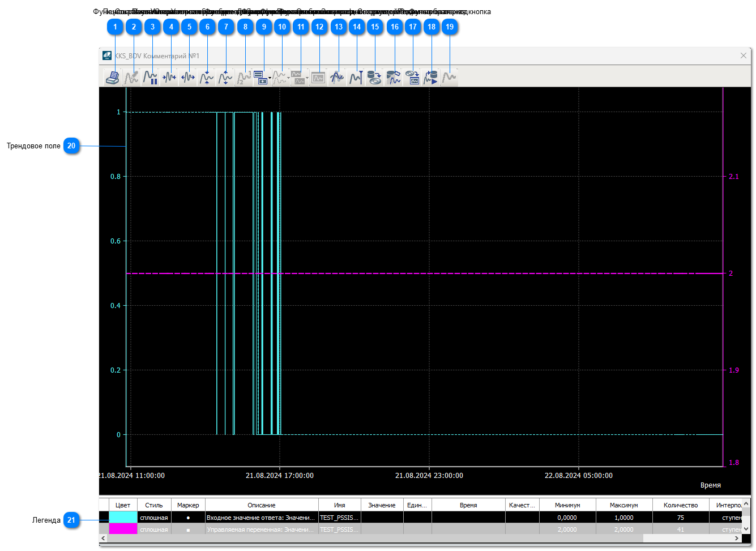This screenshot has height=551, width=756.
Task: Click the KKS_BDV window title icon
Action: pyautogui.click(x=107, y=55)
